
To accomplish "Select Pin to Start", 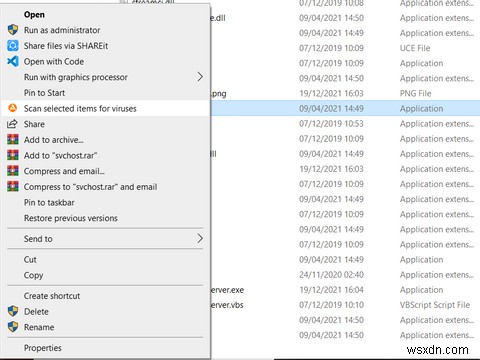I will pyautogui.click(x=44, y=93).
